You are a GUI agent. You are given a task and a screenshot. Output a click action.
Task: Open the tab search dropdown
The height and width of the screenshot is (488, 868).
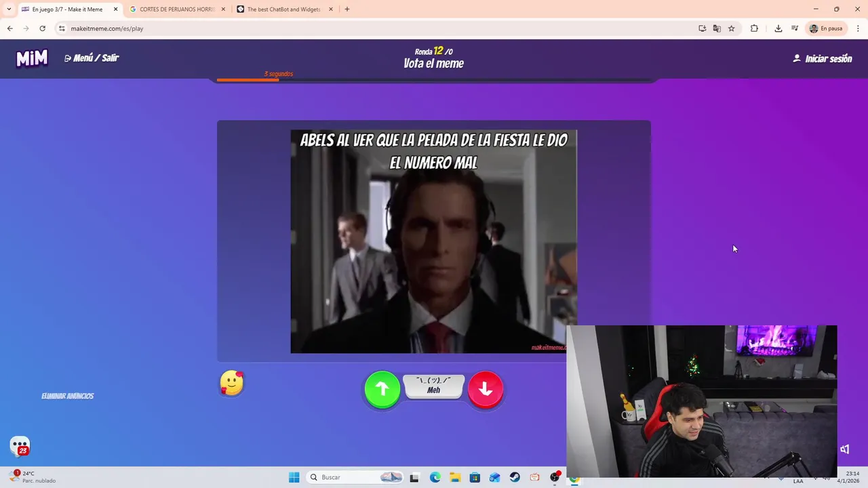(x=9, y=9)
